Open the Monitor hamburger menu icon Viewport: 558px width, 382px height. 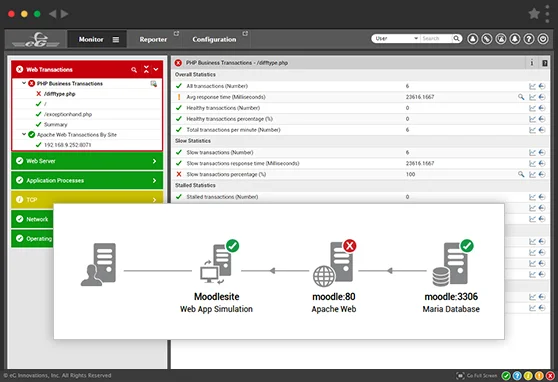point(116,40)
